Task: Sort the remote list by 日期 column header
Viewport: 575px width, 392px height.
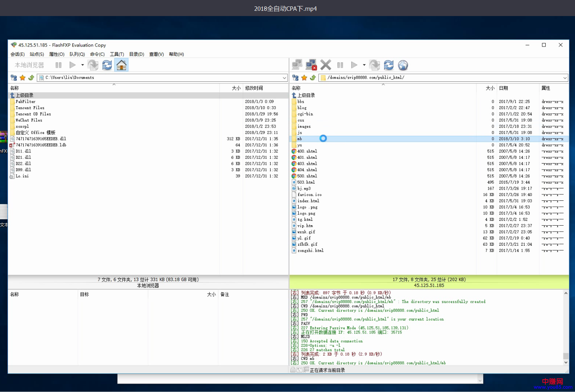Action: (504, 88)
